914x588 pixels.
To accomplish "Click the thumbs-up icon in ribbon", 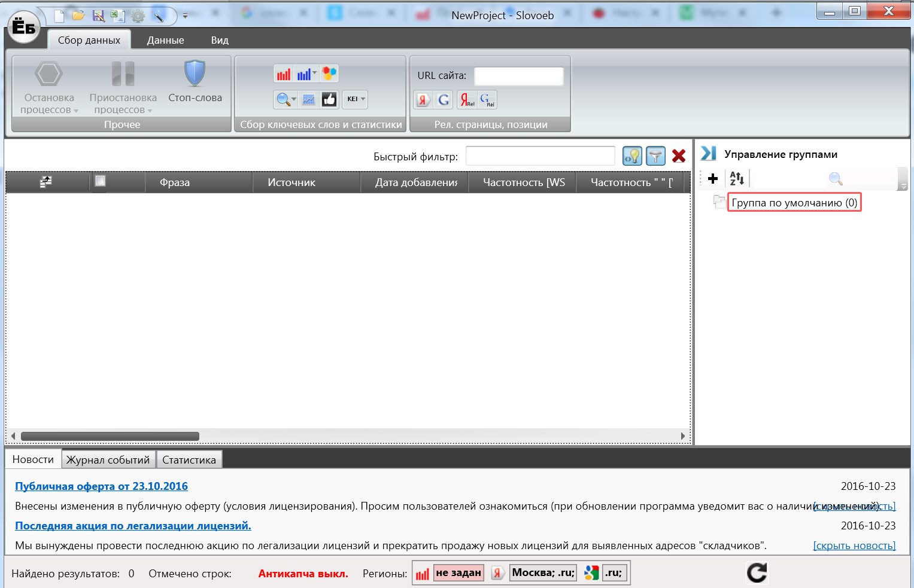I will [329, 99].
